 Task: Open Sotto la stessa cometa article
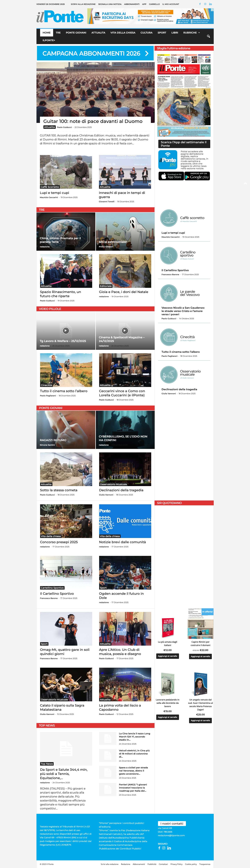[x=59, y=490]
